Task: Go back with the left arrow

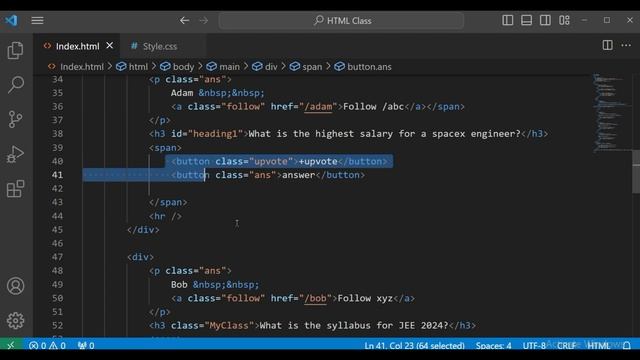Action: pos(184,20)
